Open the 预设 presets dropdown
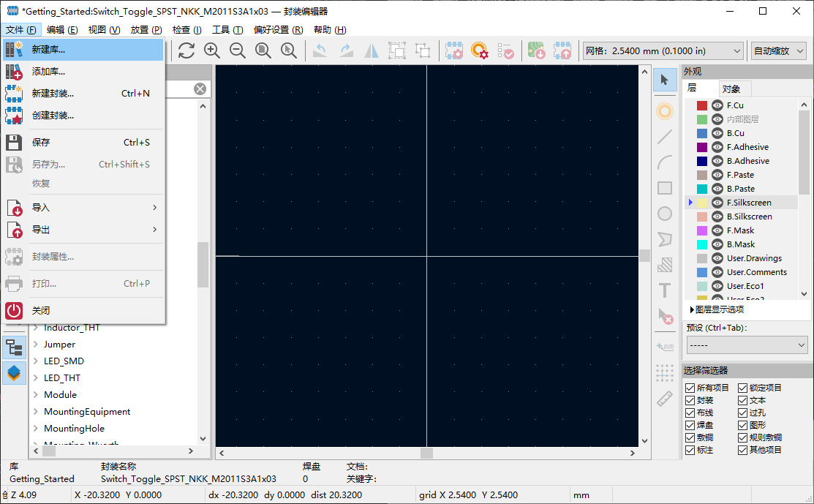The height and width of the screenshot is (504, 814). pyautogui.click(x=747, y=345)
